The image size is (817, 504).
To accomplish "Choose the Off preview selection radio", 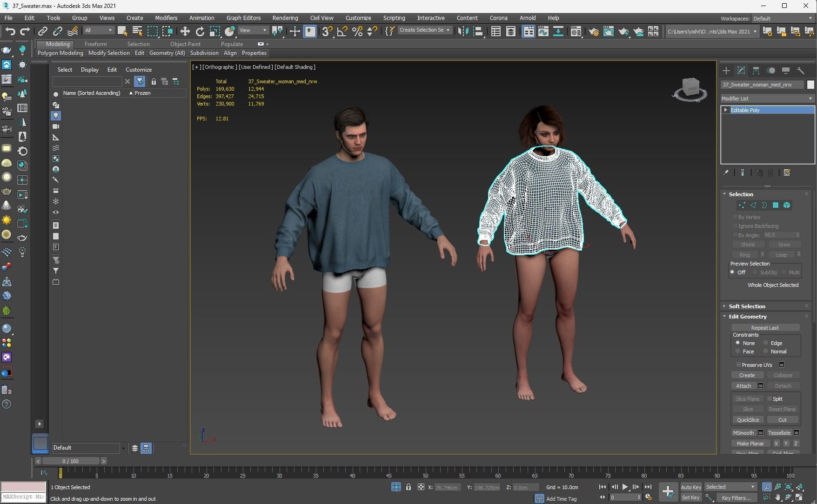I will (x=732, y=272).
